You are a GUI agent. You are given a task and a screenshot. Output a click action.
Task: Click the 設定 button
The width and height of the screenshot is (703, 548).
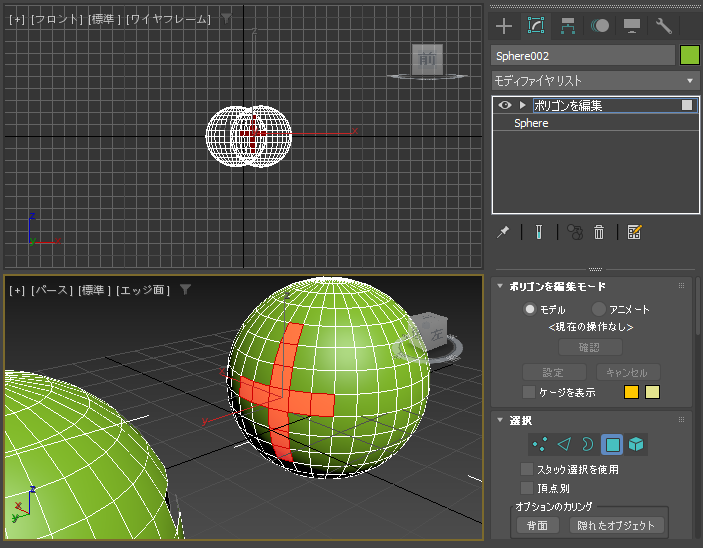[x=555, y=372]
